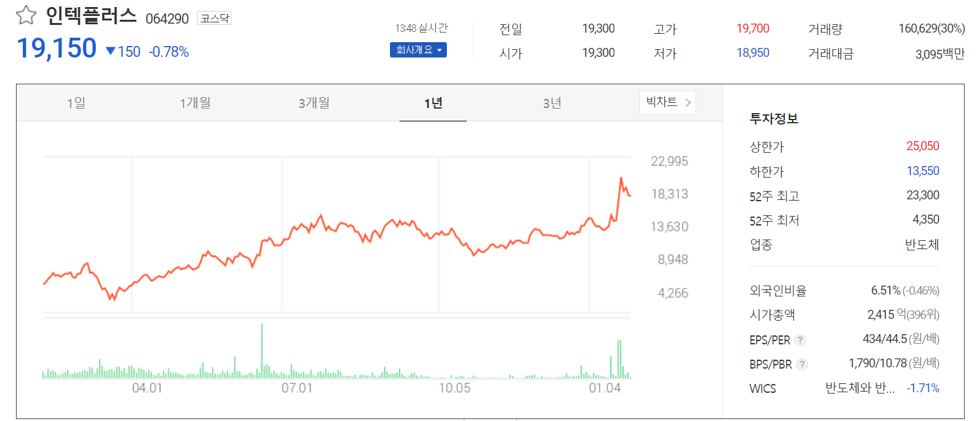
Task: Click the tallest volume bar before 07.01
Action: click(x=261, y=351)
